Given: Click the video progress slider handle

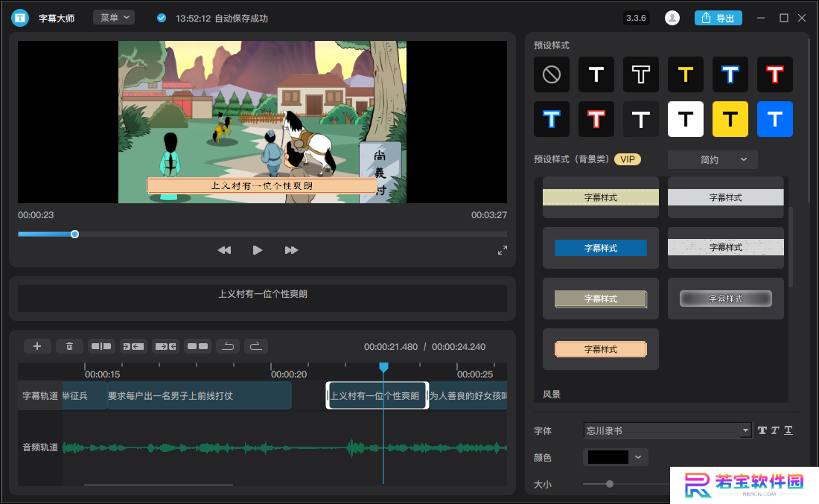Looking at the screenshot, I should tap(74, 234).
